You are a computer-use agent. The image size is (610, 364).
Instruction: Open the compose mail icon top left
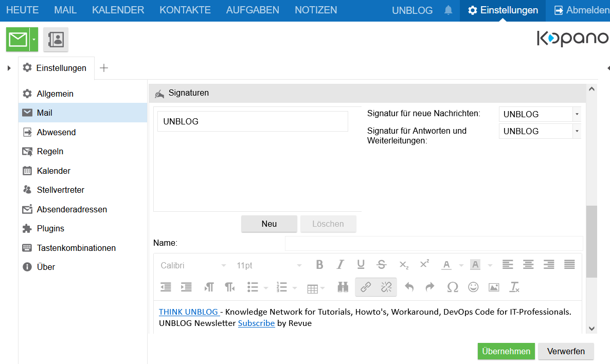(x=19, y=39)
